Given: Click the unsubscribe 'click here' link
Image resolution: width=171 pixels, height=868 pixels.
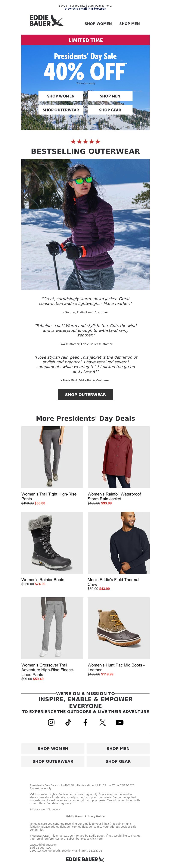Looking at the screenshot, I should point(96,839).
